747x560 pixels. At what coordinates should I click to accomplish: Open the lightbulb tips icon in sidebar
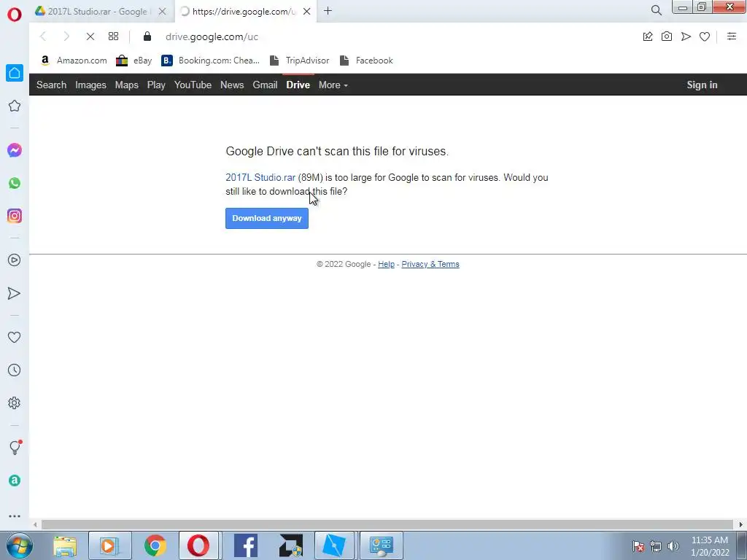15,447
